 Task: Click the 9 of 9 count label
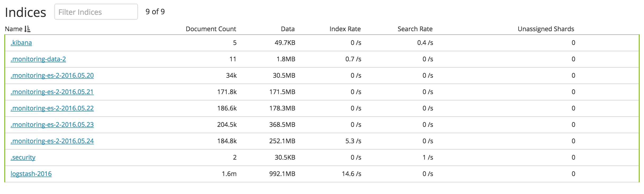tap(155, 12)
